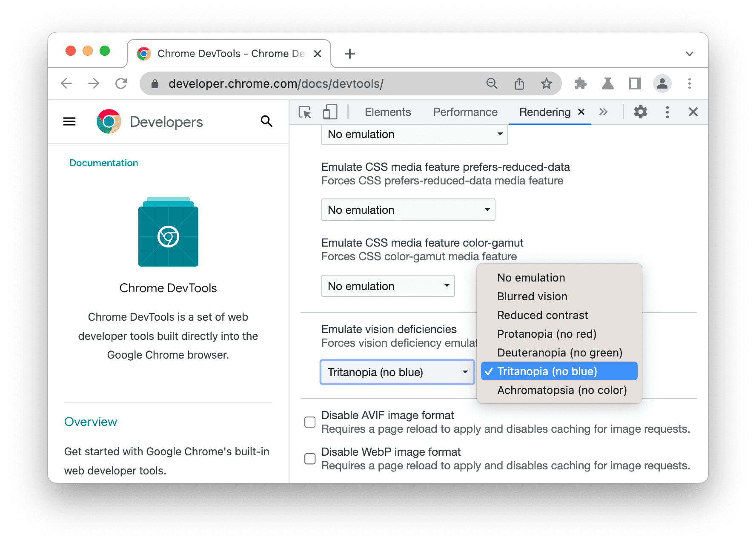This screenshot has width=756, height=546.
Task: Click the search icon on Developers site
Action: [266, 121]
